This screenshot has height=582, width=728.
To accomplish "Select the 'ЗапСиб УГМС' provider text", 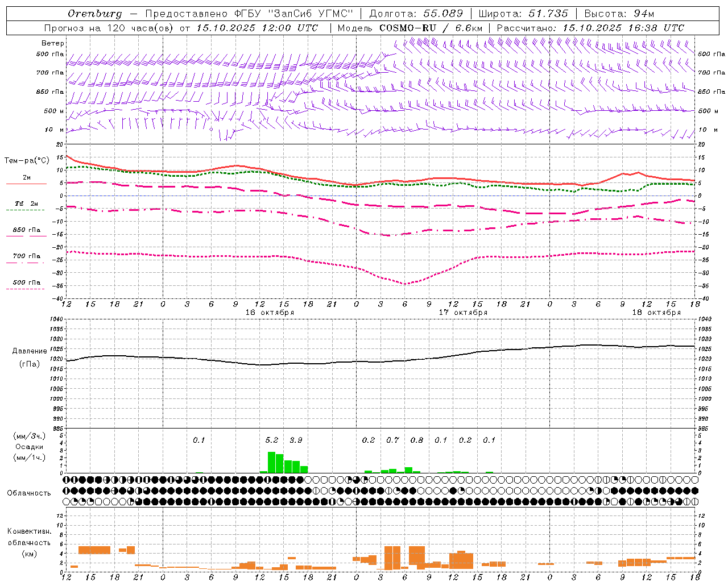I will click(312, 14).
